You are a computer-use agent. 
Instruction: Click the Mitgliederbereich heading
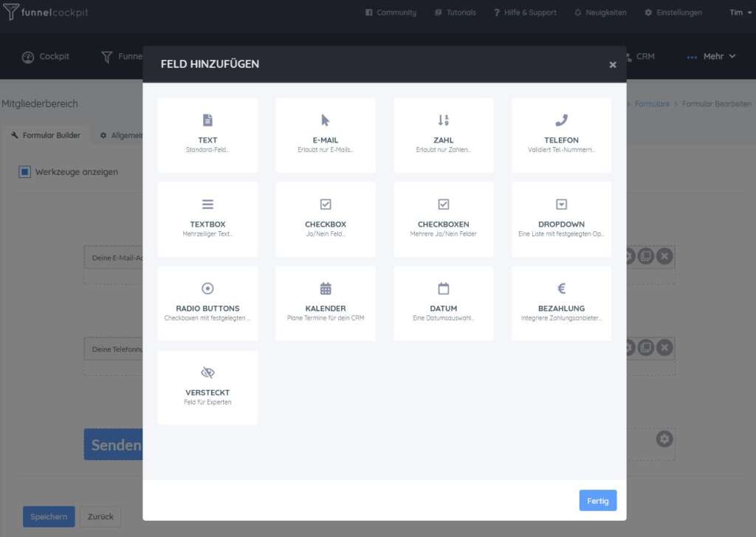pos(40,103)
